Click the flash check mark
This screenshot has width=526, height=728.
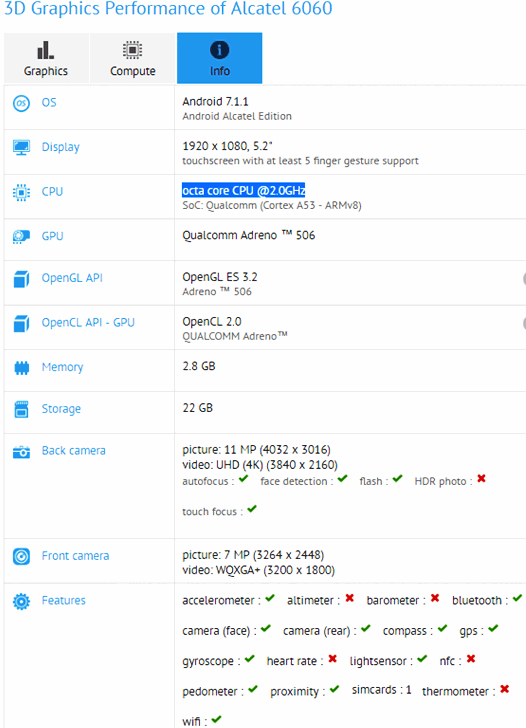[397, 479]
